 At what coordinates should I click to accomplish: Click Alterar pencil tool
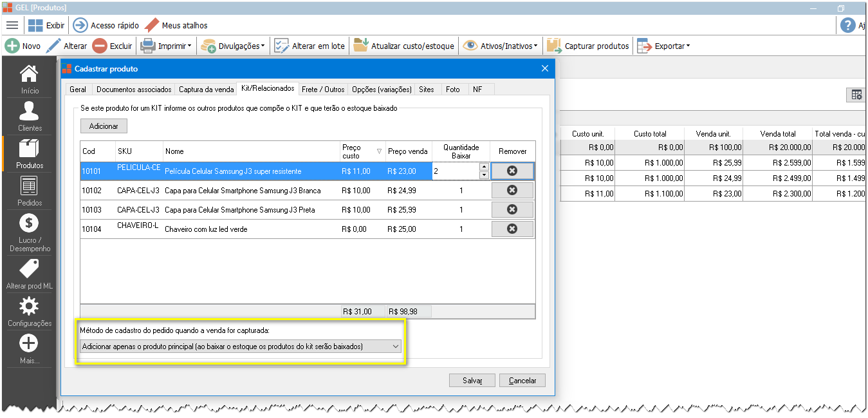(x=67, y=46)
